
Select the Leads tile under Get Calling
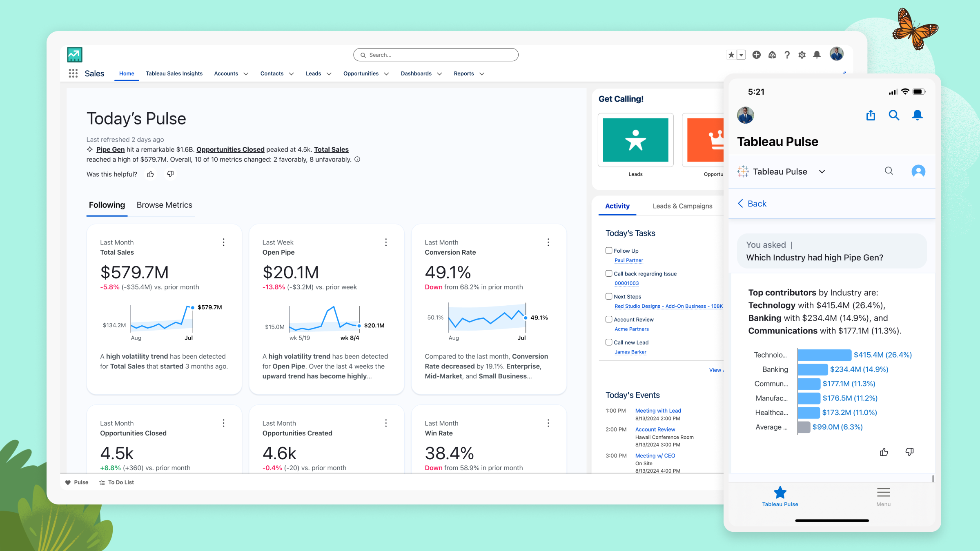pyautogui.click(x=636, y=140)
